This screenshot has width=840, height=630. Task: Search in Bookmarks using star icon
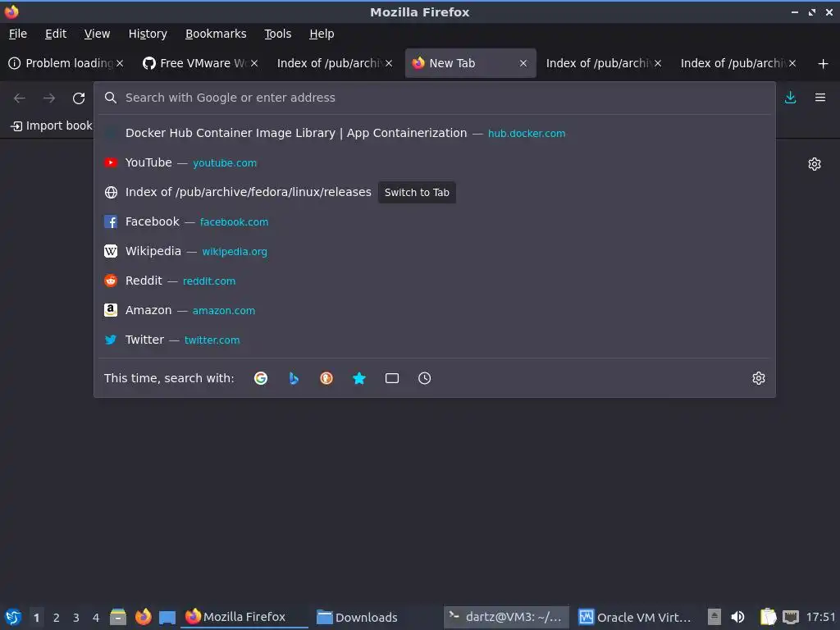pyautogui.click(x=359, y=378)
